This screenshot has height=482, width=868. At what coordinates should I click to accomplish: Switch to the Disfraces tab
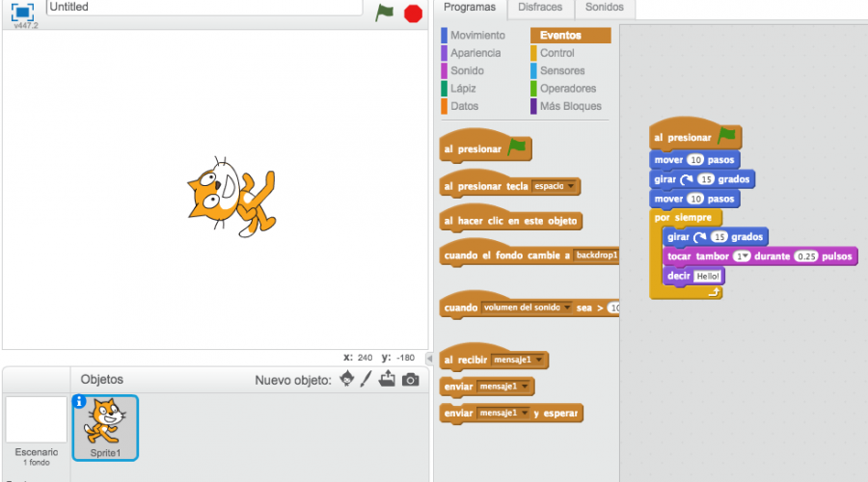click(x=540, y=8)
